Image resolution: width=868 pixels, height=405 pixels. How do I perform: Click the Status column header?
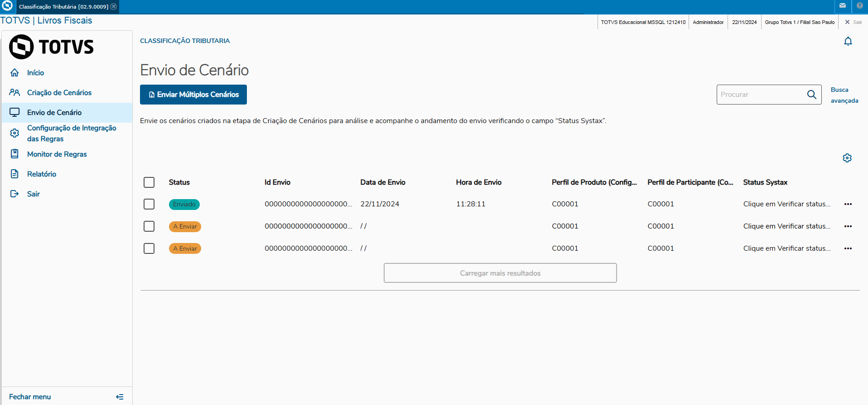[x=179, y=182]
